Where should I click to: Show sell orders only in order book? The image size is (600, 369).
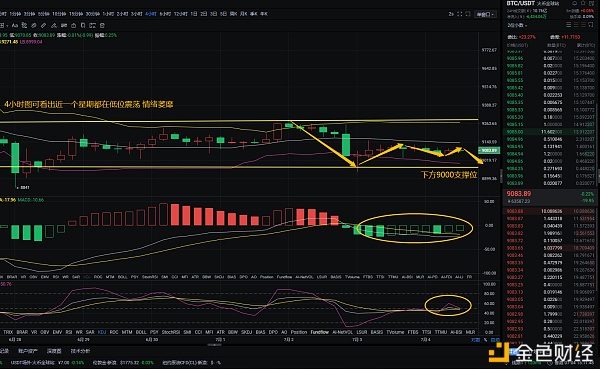tap(583, 24)
